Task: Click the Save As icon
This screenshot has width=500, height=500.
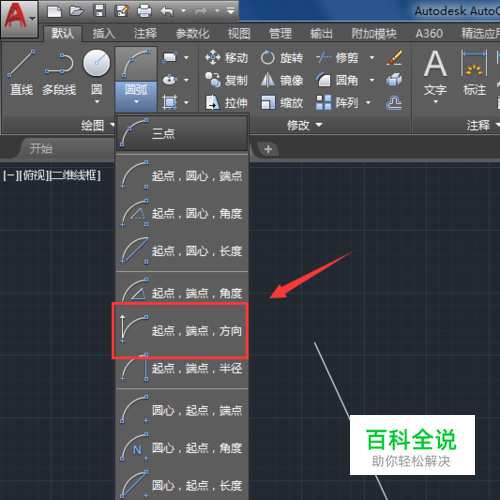Action: pos(122,11)
